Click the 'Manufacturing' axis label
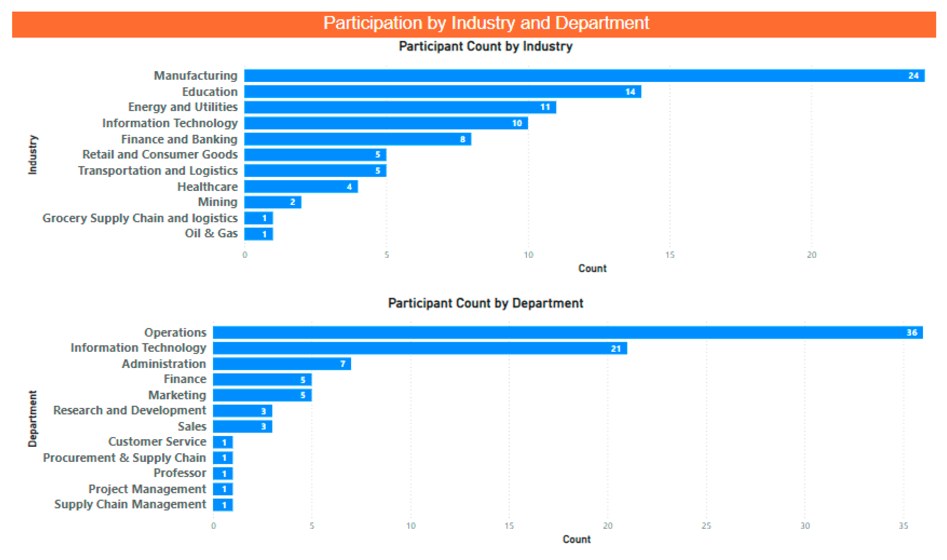The image size is (947, 560). (x=195, y=76)
